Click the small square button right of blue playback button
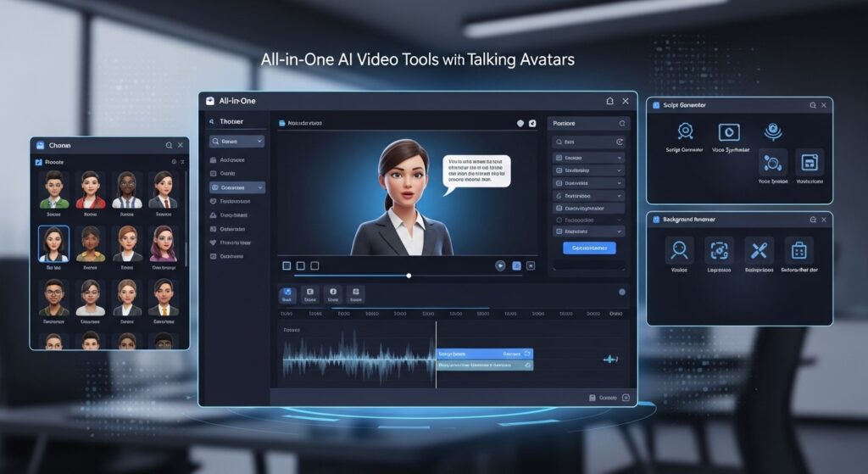 point(531,265)
